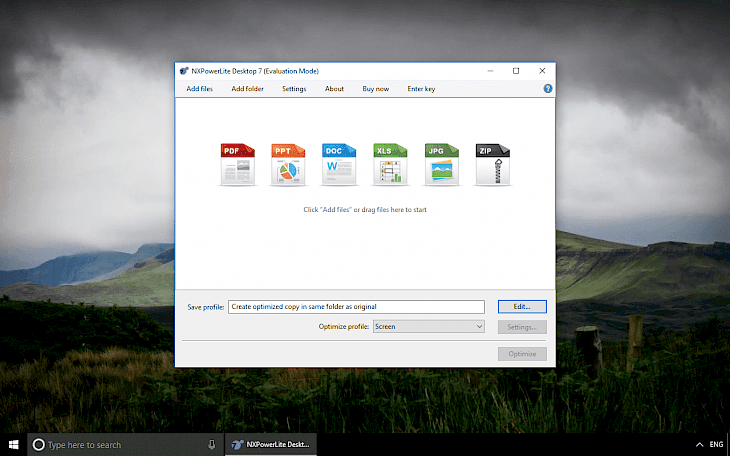
Task: Open the Add folder menu item
Action: pos(247,88)
